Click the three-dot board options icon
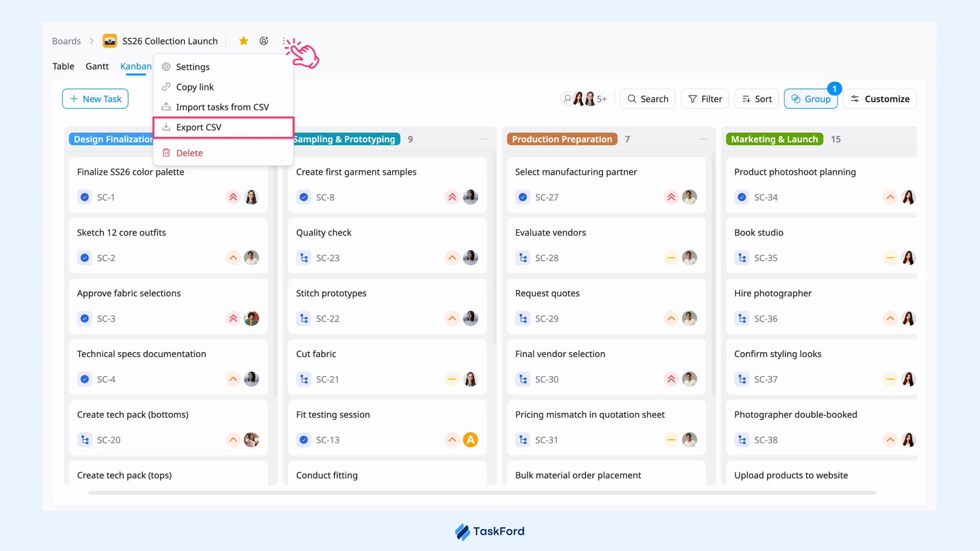 point(284,41)
